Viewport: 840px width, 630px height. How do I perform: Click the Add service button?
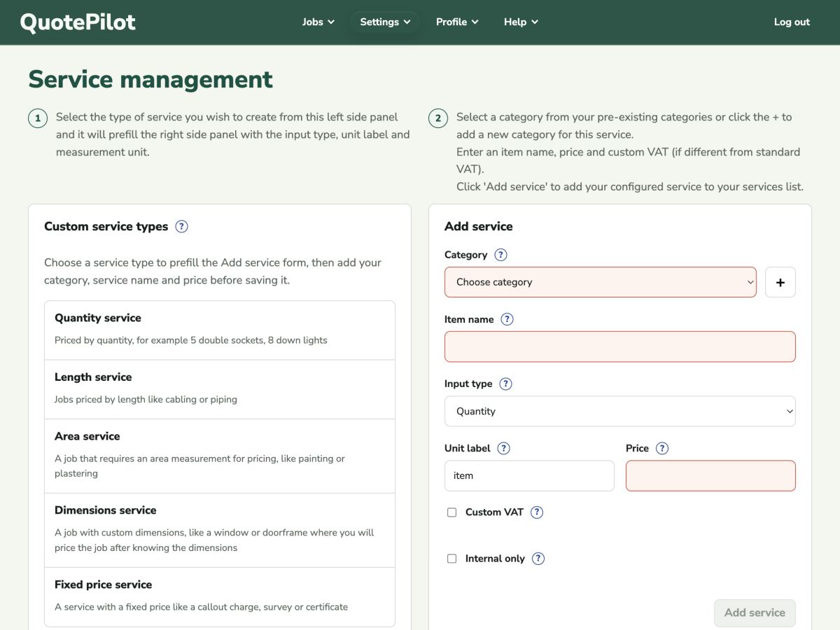(x=755, y=612)
